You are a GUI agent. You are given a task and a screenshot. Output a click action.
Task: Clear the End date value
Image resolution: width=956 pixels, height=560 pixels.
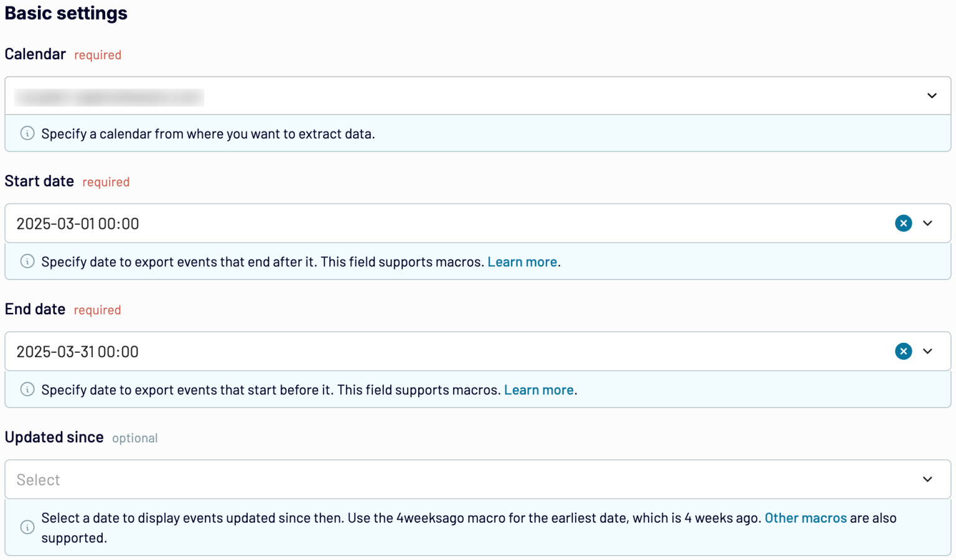pyautogui.click(x=903, y=352)
